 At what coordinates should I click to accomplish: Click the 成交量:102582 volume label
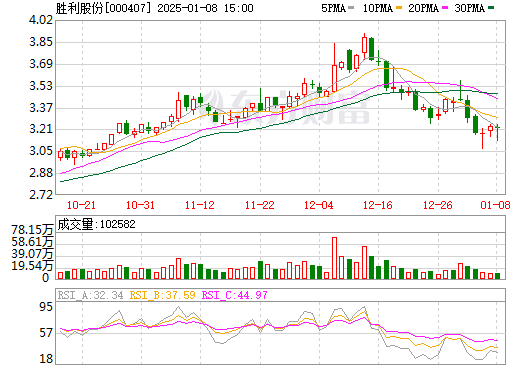coord(97,224)
